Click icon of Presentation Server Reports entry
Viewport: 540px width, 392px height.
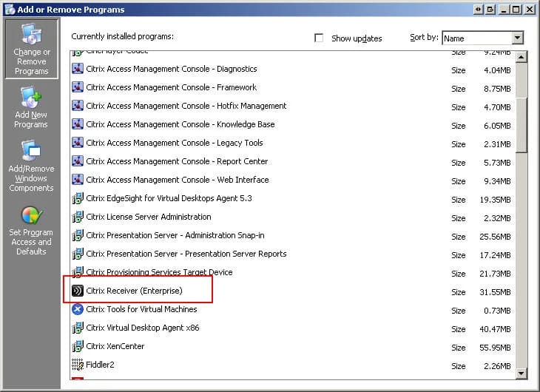78,254
